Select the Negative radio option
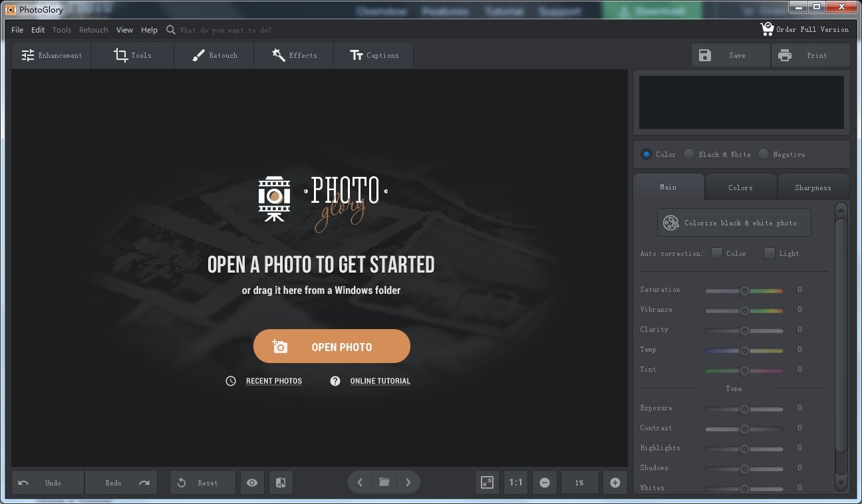862x504 pixels. pyautogui.click(x=764, y=154)
